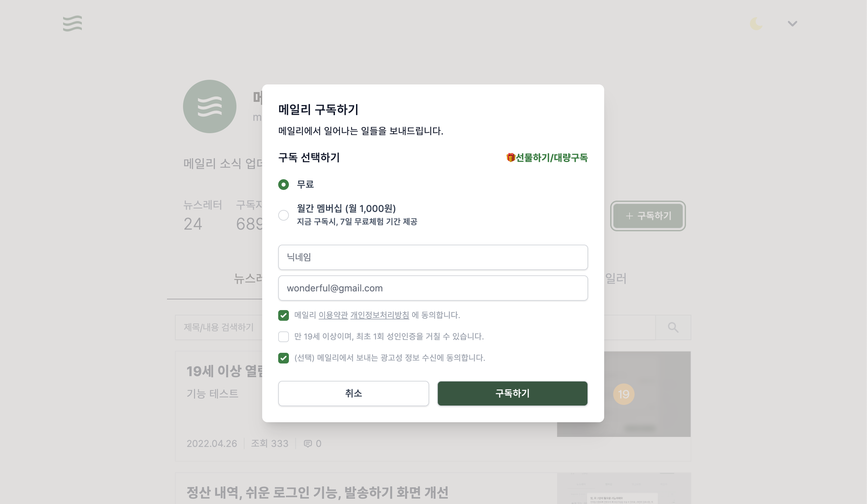867x504 pixels.
Task: Click the wonderful@gmail.com email field
Action: [433, 288]
